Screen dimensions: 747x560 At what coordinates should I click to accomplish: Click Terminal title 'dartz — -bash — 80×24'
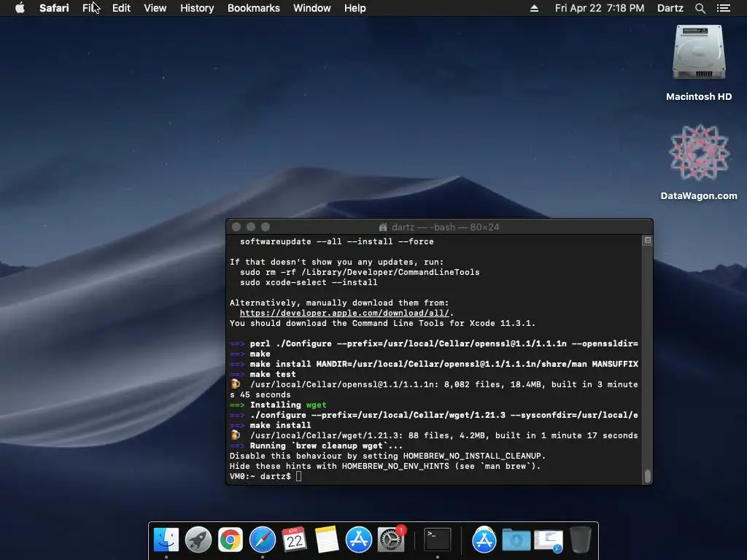tap(445, 227)
